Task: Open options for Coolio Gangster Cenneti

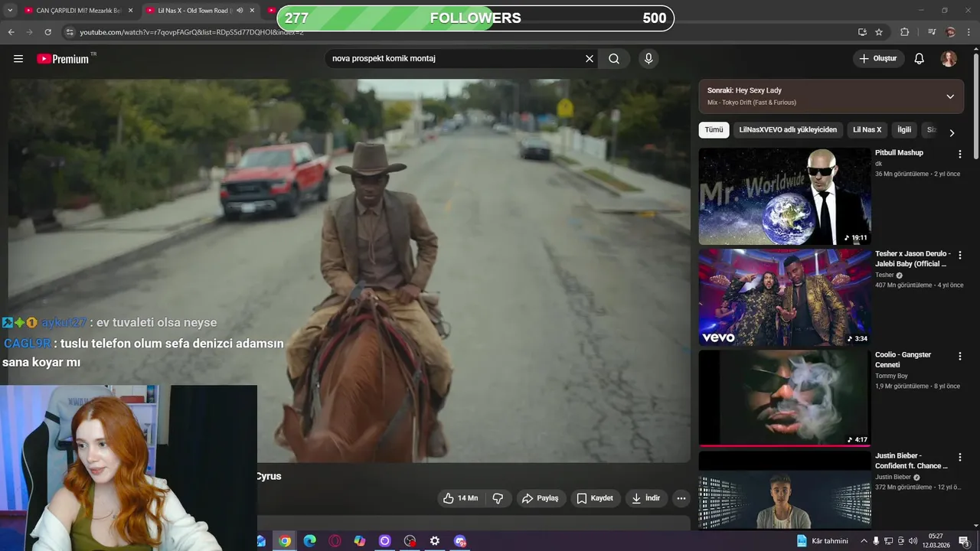Action: pos(959,356)
